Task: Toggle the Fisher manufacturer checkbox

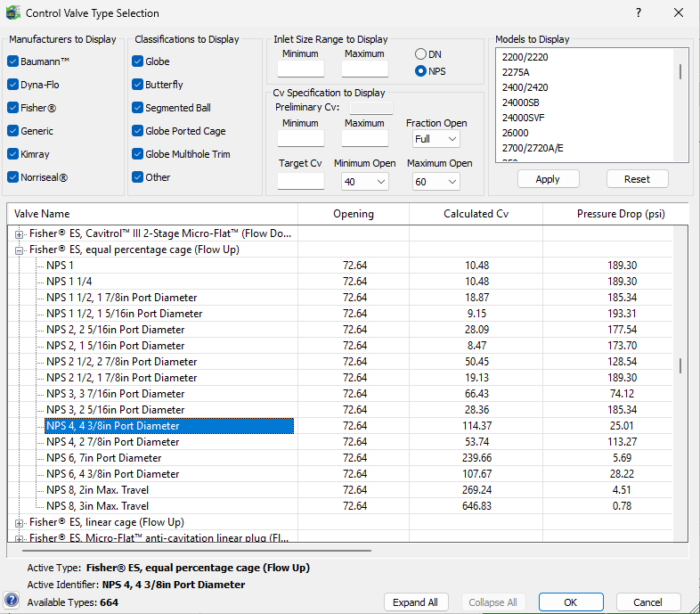Action: tap(13, 108)
